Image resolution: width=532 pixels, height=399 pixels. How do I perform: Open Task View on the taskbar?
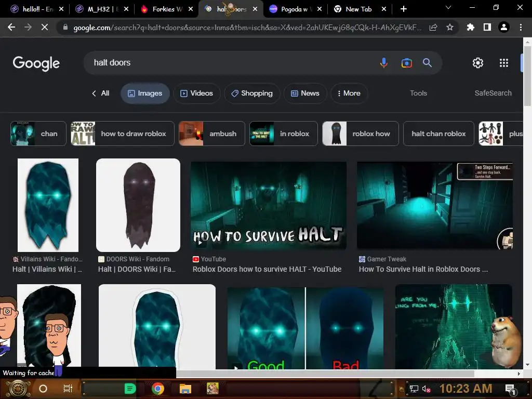pyautogui.click(x=68, y=389)
